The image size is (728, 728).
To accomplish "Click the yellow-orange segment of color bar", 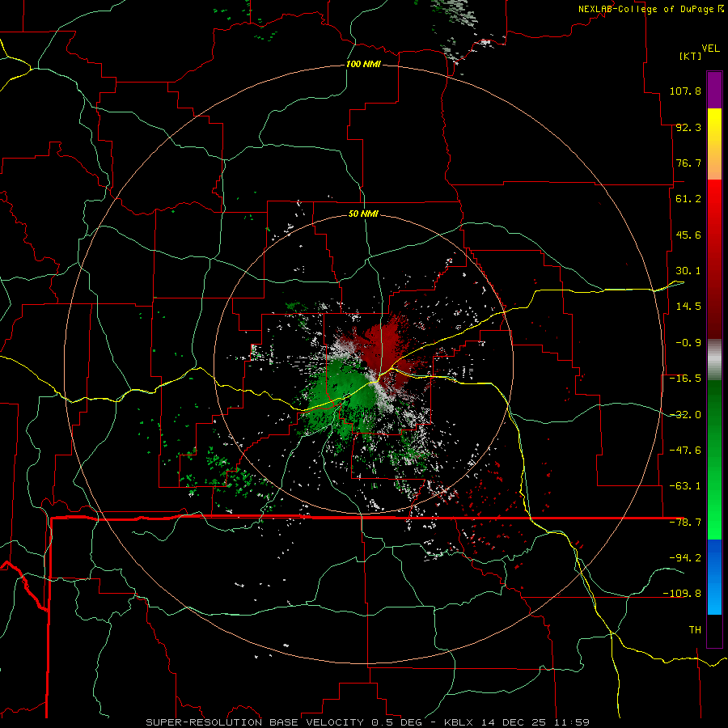I will pos(714,144).
